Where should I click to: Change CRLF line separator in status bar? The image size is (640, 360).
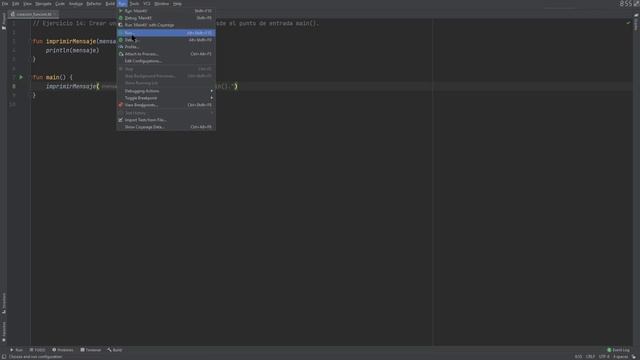pos(590,357)
